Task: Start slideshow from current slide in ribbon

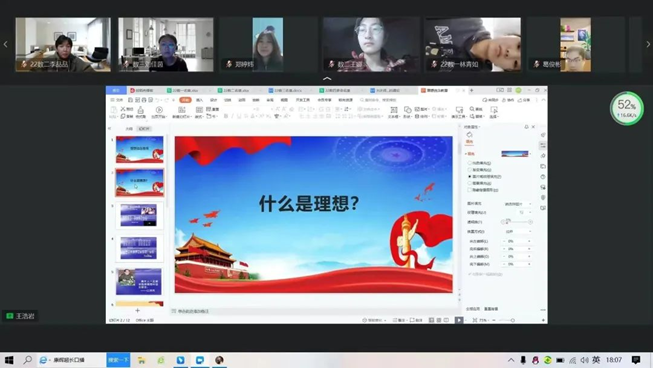Action: coord(159,112)
